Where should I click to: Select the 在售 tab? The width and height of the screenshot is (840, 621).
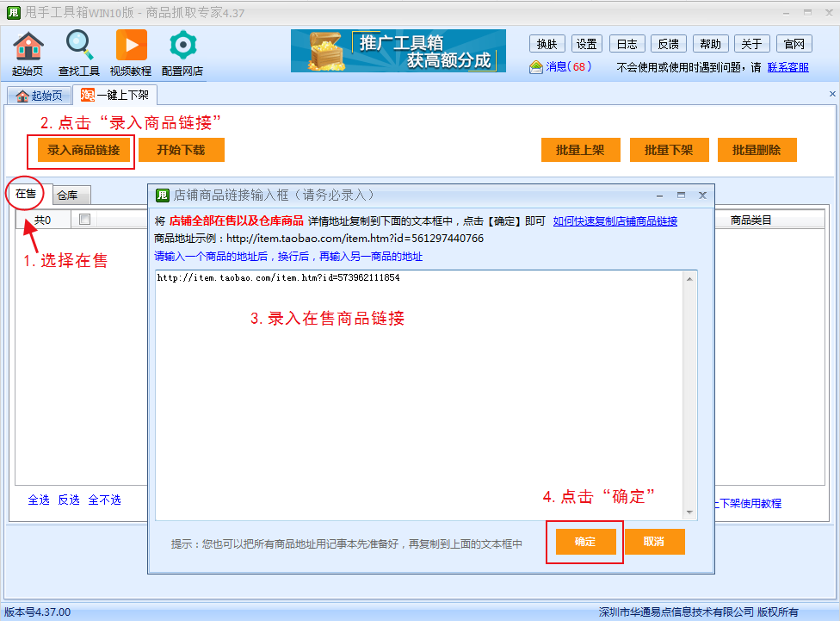(x=26, y=194)
